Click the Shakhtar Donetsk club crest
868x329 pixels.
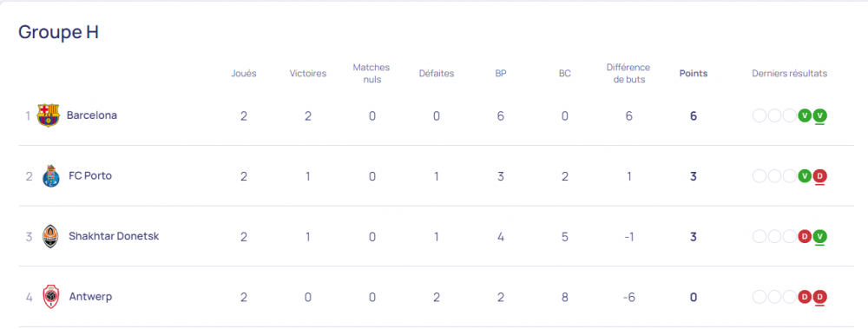tap(50, 236)
